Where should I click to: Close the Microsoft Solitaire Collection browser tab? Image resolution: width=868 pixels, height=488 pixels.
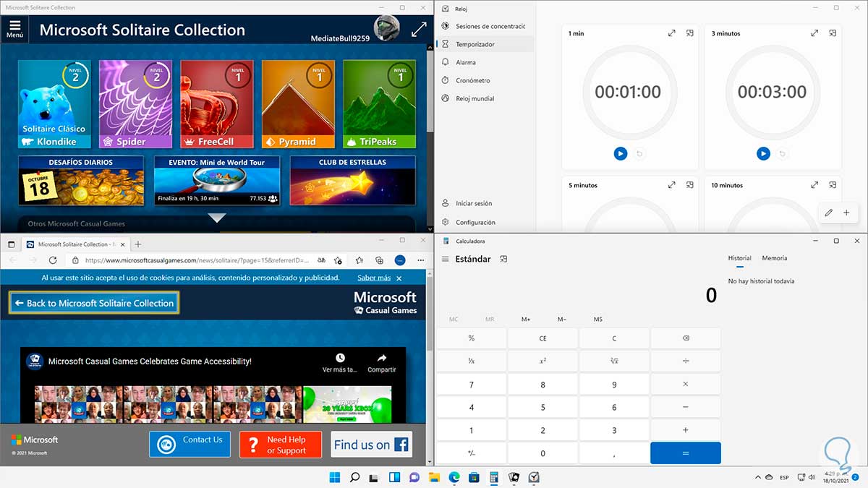pyautogui.click(x=122, y=244)
